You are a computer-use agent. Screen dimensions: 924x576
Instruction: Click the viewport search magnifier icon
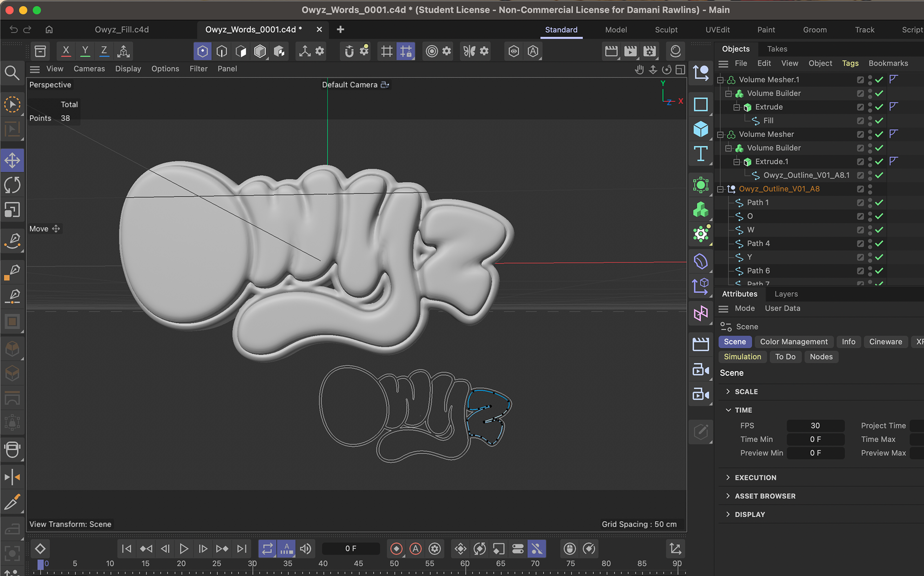(x=12, y=73)
